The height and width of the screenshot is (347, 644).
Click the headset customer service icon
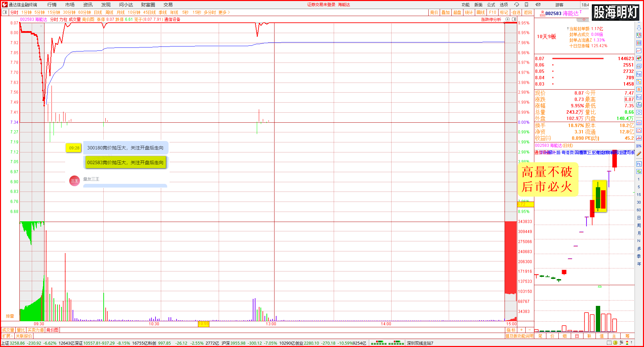517,5
